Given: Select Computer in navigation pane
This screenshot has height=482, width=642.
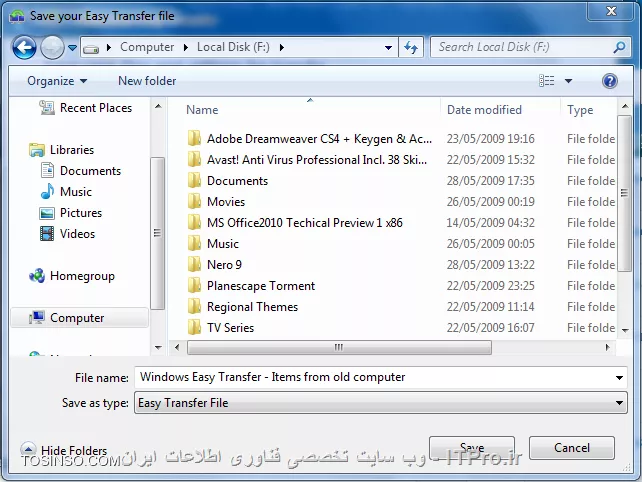Looking at the screenshot, I should [80, 318].
